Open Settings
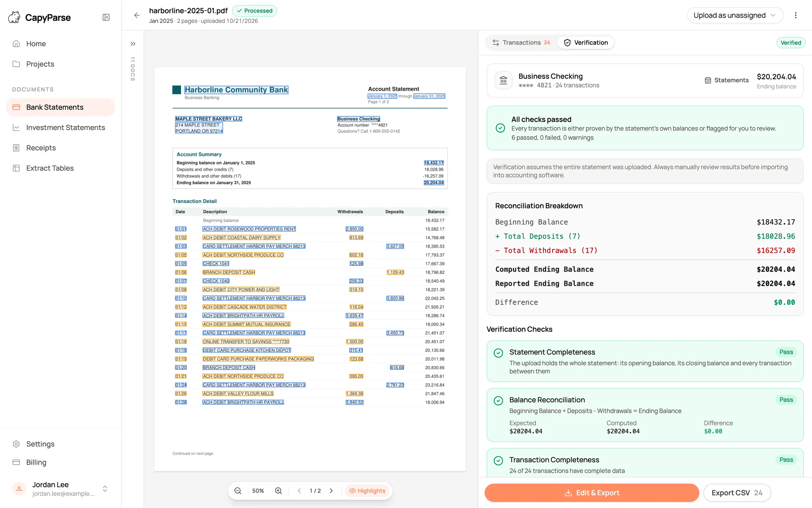The height and width of the screenshot is (508, 812). click(x=61, y=444)
